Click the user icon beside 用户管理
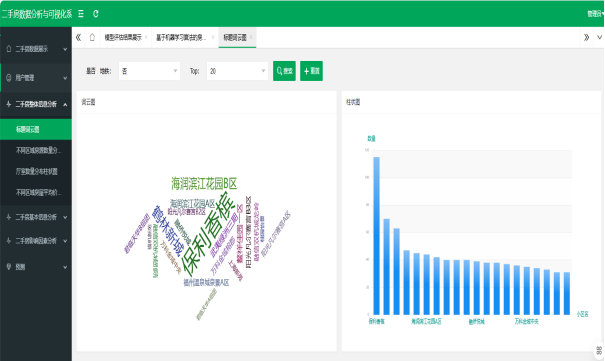The width and height of the screenshot is (605, 361). [x=8, y=78]
